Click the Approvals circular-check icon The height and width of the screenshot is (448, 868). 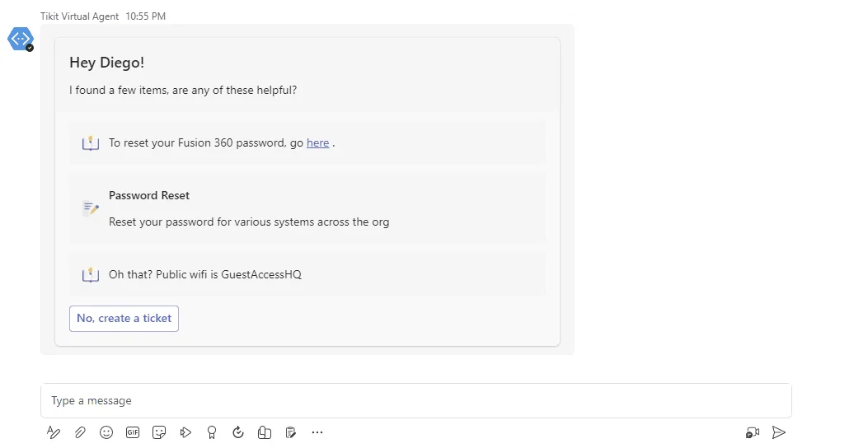click(x=238, y=432)
